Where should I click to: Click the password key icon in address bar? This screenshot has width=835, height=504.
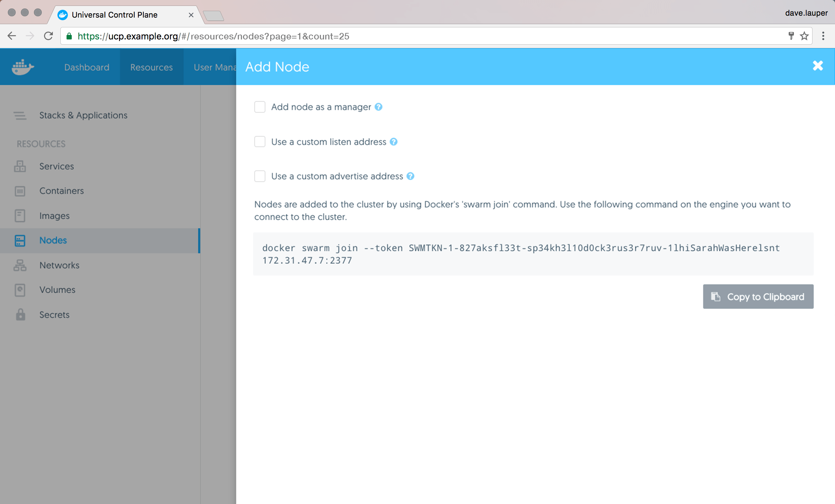point(791,36)
